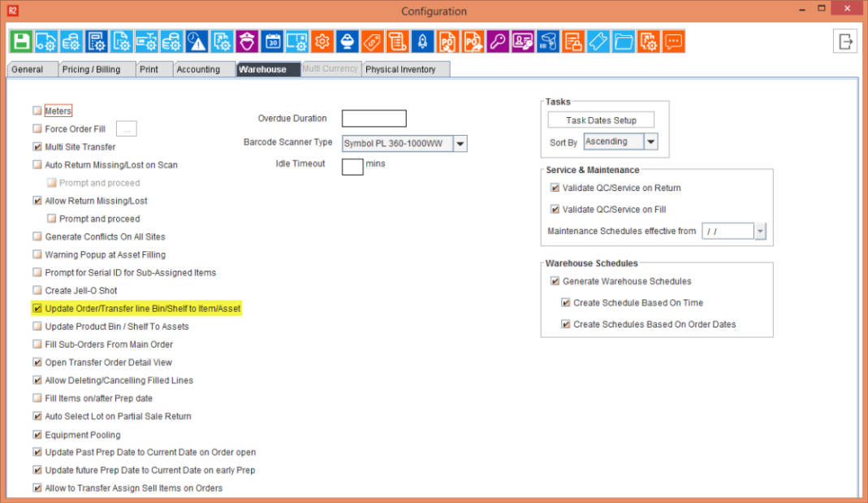Click the purple key icon
Viewport: 868px width, 503px height.
click(499, 41)
